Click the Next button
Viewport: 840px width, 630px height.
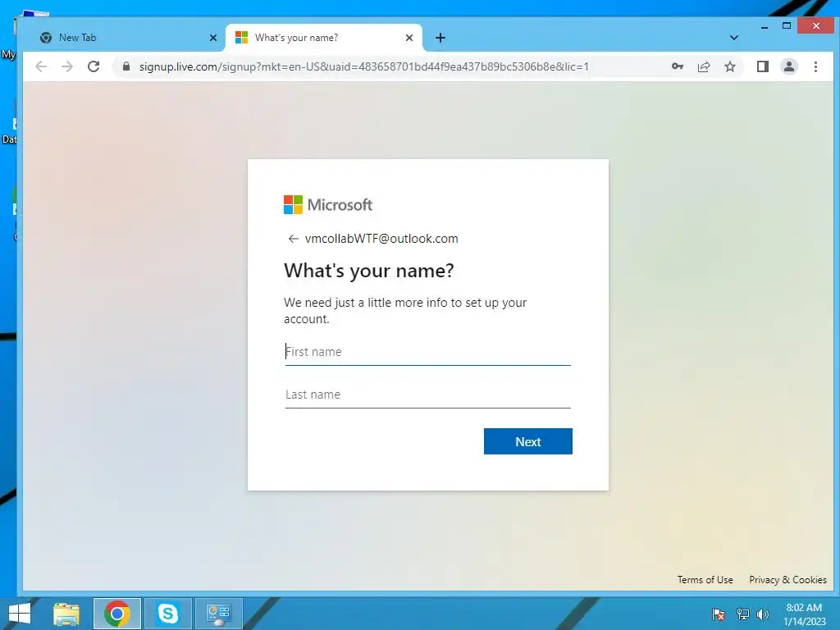(x=527, y=441)
